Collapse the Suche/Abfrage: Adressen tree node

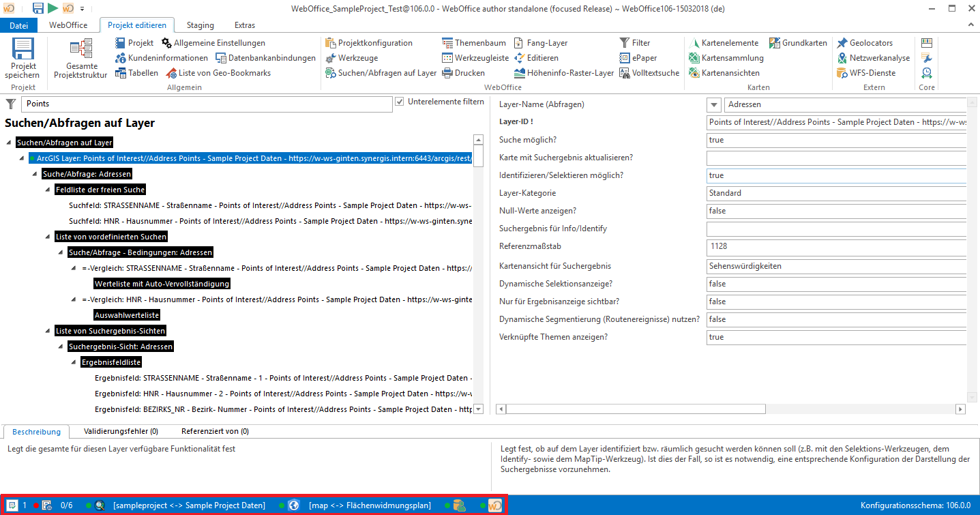[x=34, y=175]
